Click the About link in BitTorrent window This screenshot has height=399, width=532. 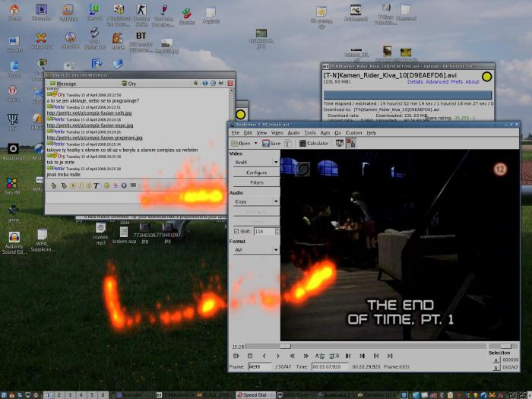click(x=472, y=82)
